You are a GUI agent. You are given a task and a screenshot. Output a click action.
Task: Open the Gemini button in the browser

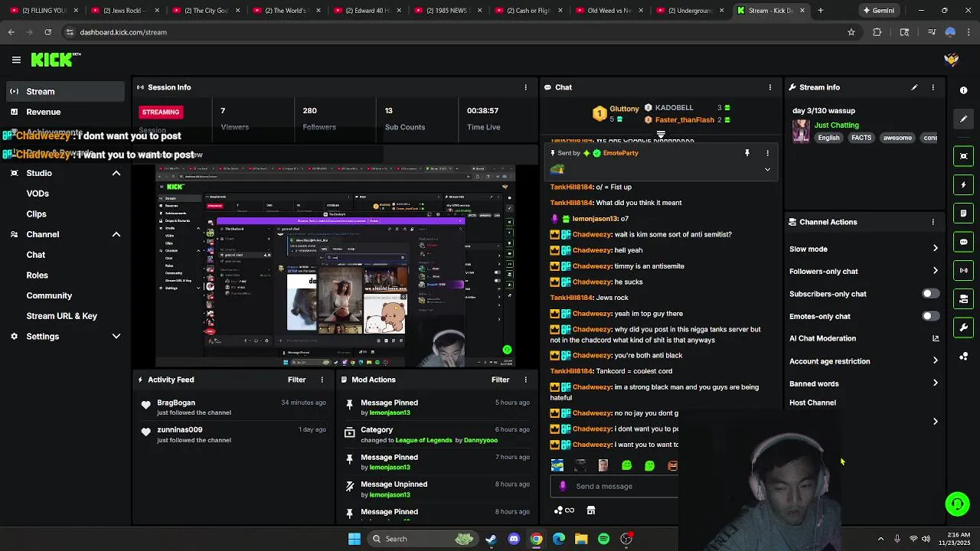pos(878,11)
